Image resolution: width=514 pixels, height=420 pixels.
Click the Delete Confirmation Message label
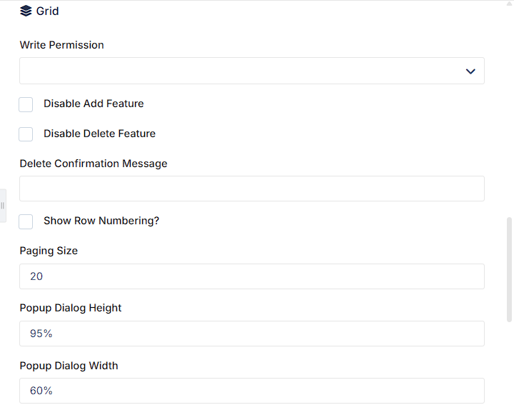pyautogui.click(x=94, y=164)
